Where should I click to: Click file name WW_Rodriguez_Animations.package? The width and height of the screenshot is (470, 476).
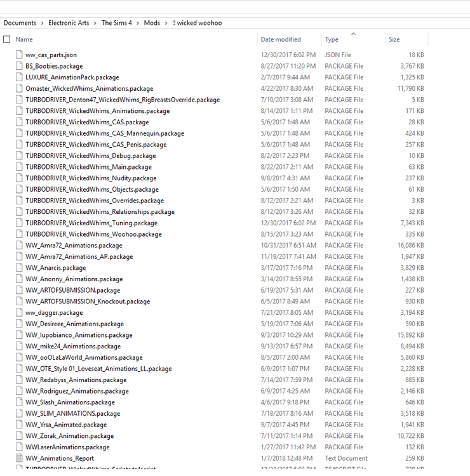click(77, 391)
